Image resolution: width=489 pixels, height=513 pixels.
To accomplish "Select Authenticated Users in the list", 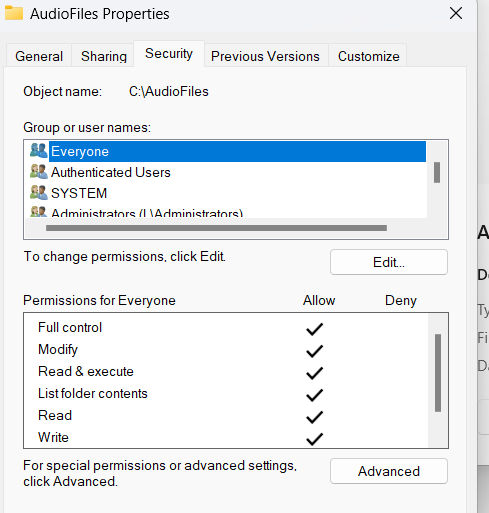I will point(110,172).
